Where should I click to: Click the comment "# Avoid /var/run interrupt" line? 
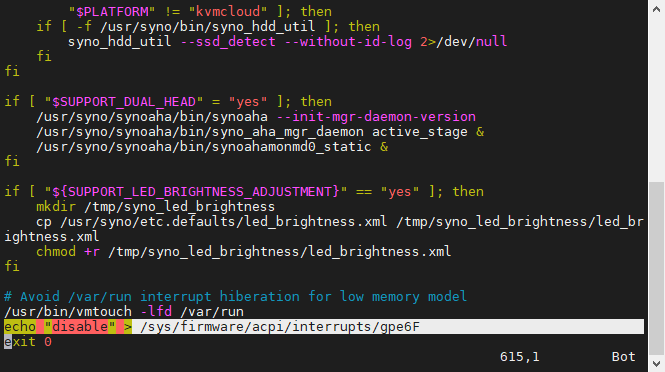[x=235, y=296]
